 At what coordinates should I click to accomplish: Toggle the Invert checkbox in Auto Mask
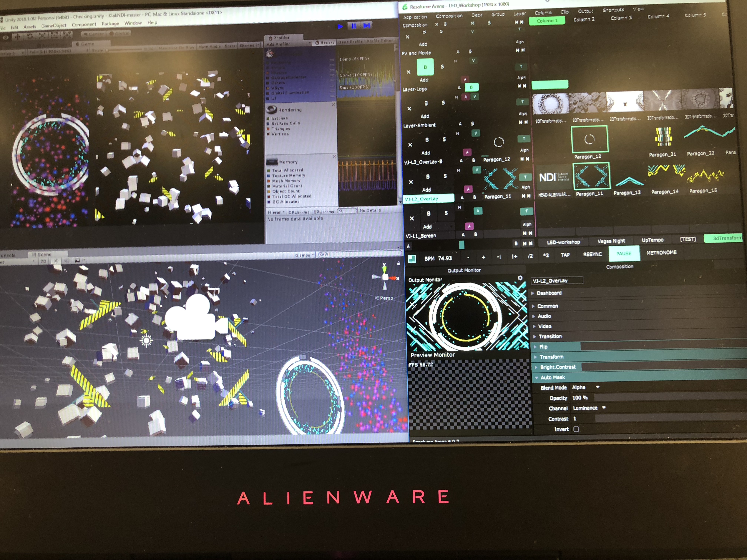[x=576, y=429]
